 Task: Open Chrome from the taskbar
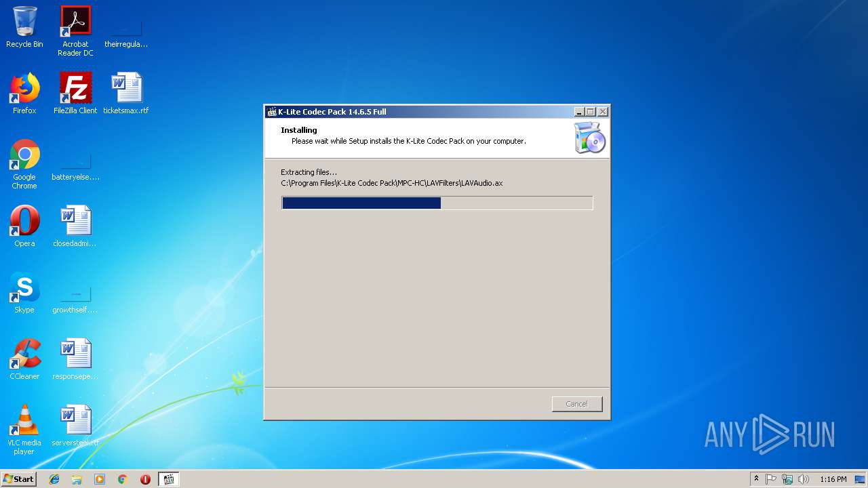tap(123, 479)
